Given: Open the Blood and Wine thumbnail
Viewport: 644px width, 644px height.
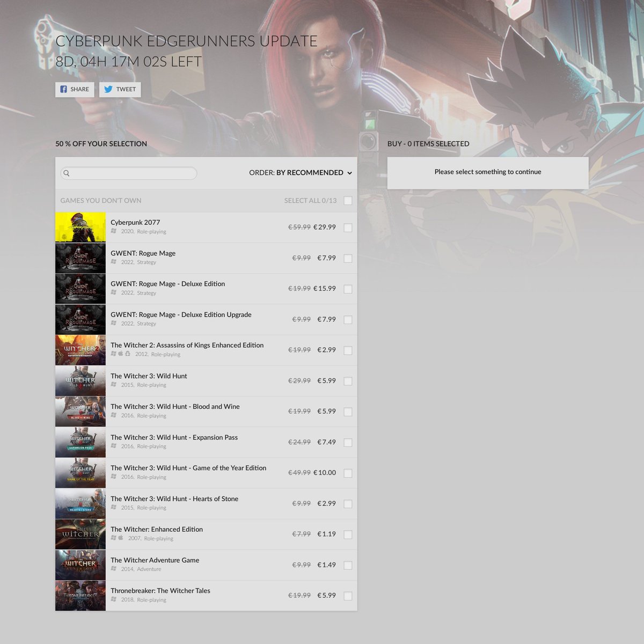Looking at the screenshot, I should point(80,412).
